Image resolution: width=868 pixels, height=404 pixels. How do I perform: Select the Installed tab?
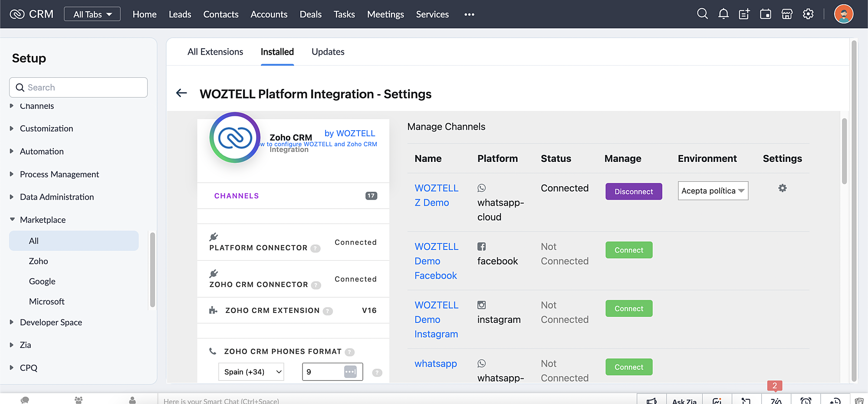277,52
